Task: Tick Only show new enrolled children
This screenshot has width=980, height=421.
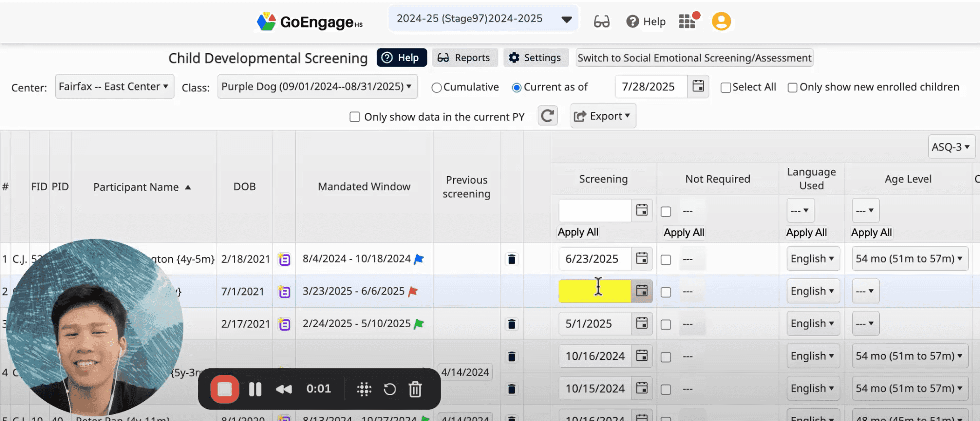Action: [792, 87]
